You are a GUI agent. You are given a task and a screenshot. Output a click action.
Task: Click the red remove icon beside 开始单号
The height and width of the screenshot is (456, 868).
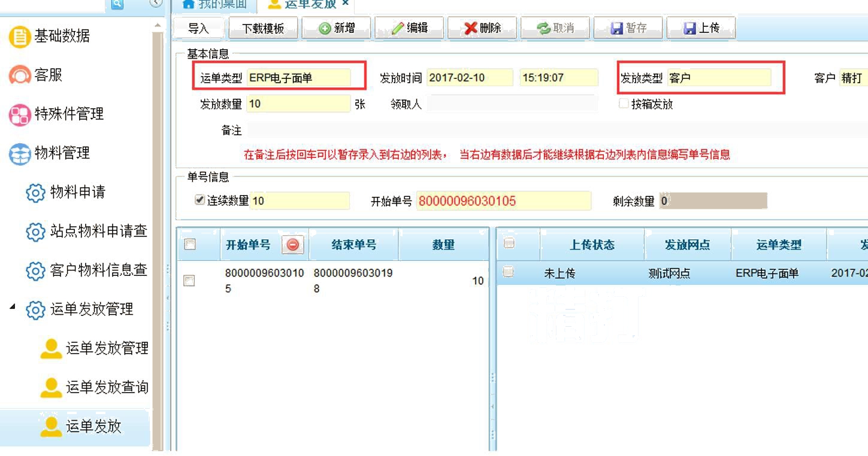pos(293,245)
